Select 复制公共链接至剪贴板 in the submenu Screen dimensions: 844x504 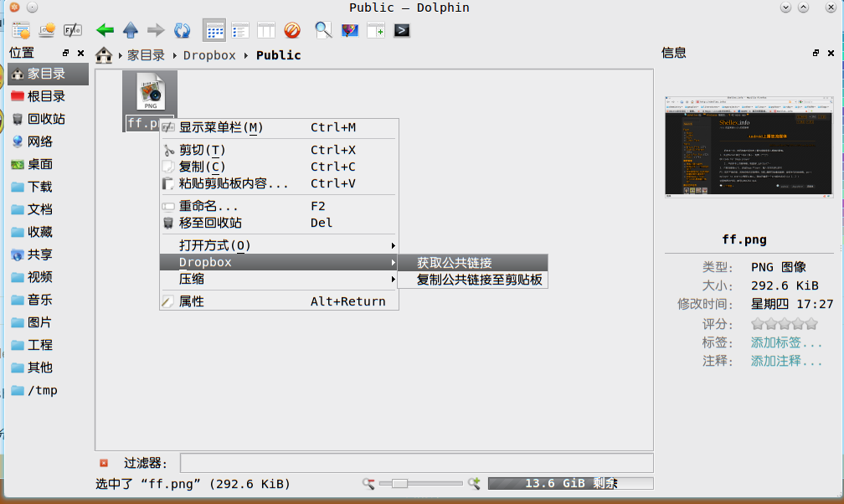[472, 280]
